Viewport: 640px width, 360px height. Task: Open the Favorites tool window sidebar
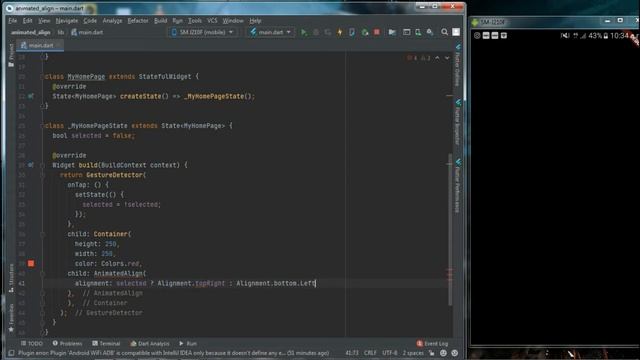(x=11, y=318)
